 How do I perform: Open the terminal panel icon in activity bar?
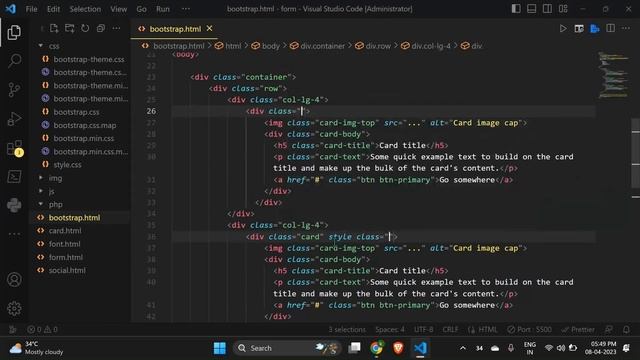coord(14,176)
